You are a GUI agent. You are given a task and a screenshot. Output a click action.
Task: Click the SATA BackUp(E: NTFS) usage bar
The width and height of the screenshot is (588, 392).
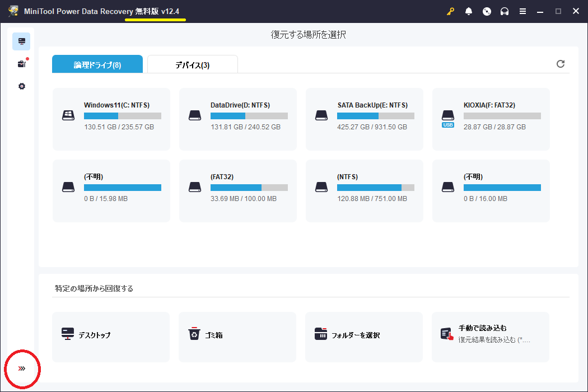pyautogui.click(x=376, y=116)
